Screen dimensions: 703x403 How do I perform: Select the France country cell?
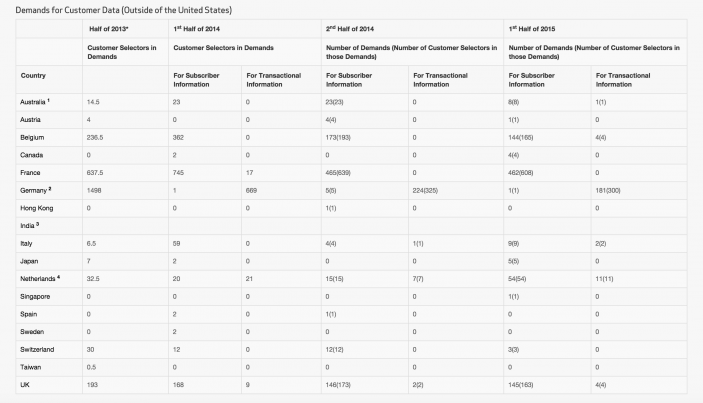coord(31,172)
